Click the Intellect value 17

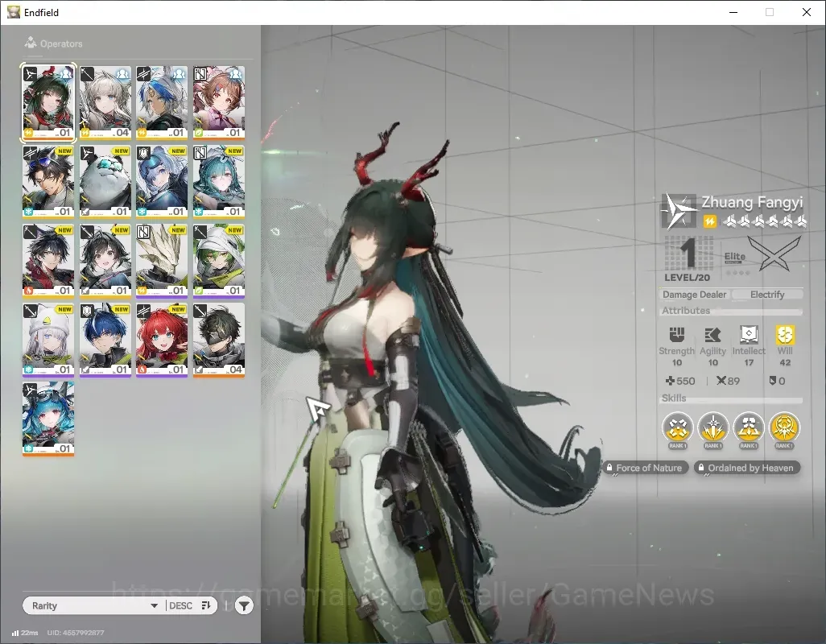click(749, 362)
